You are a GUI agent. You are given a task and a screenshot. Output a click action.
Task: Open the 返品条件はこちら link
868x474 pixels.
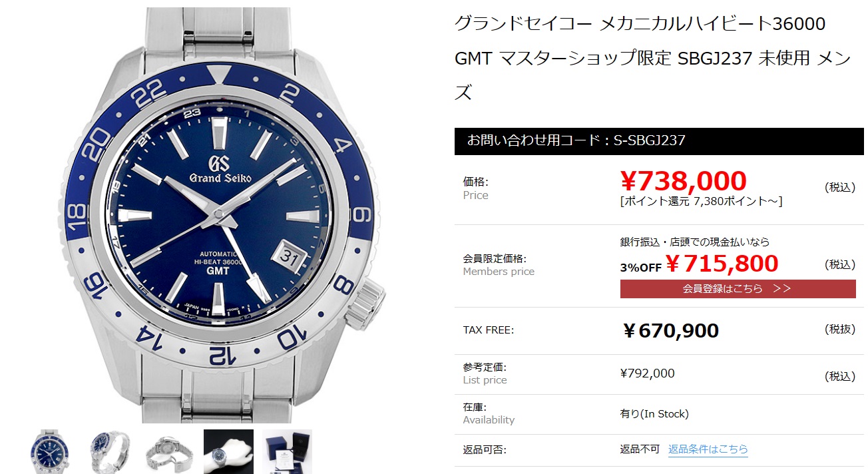708,449
